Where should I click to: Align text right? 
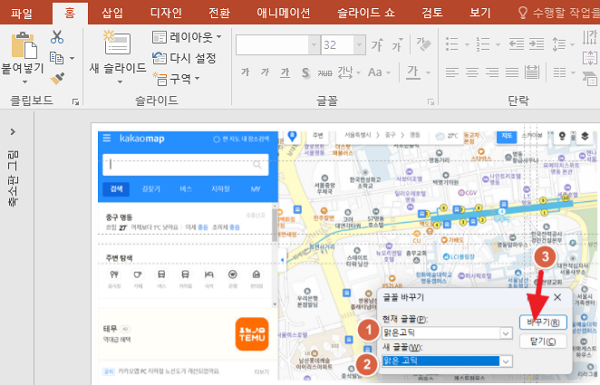pos(492,72)
